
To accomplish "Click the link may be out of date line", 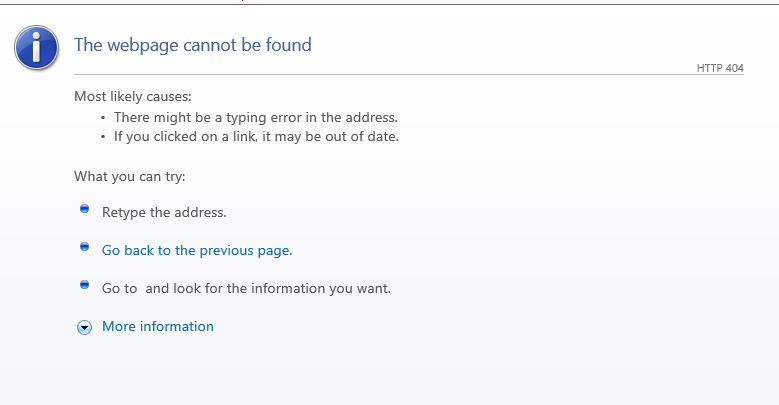I will click(256, 136).
